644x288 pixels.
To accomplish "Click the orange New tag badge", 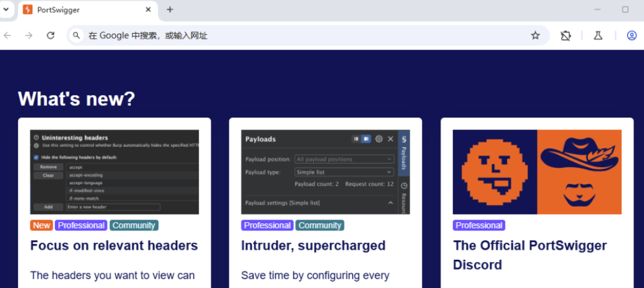I will (41, 226).
